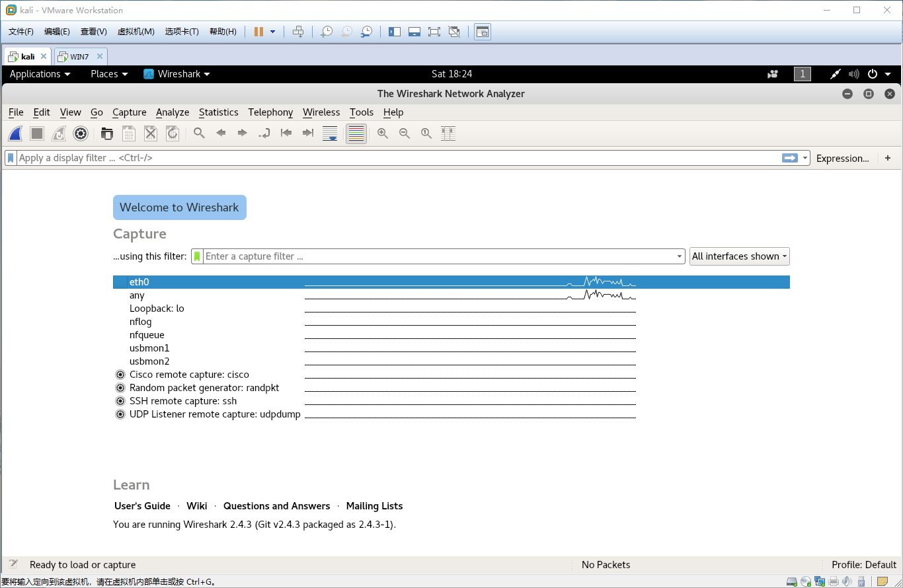Open the Wireless menu

321,112
